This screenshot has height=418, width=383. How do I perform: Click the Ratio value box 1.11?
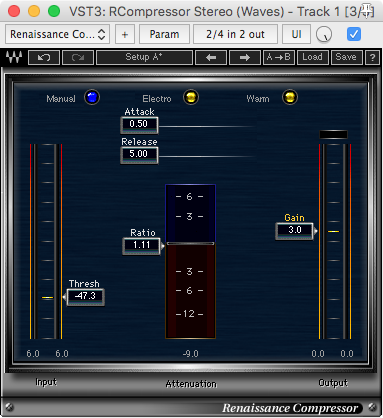[x=142, y=246]
